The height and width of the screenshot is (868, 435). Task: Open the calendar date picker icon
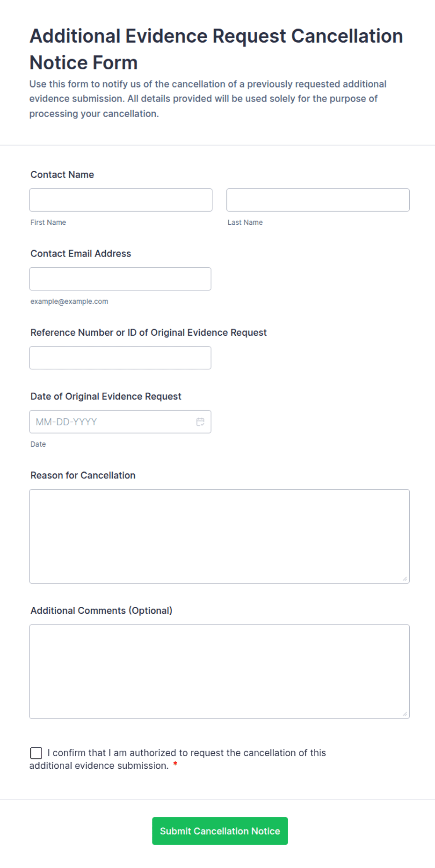pyautogui.click(x=200, y=422)
